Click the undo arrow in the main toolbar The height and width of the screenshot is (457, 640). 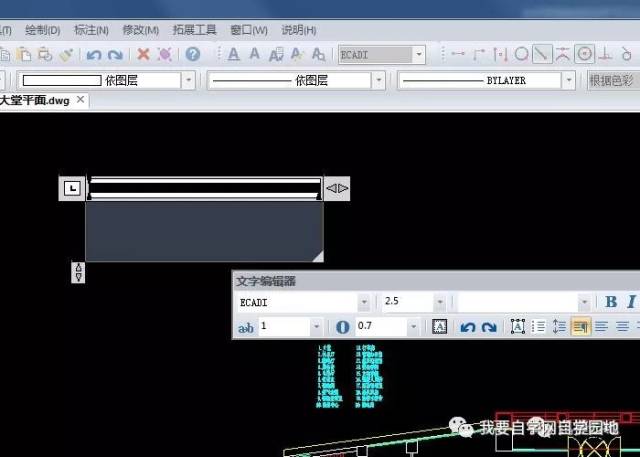[94, 54]
